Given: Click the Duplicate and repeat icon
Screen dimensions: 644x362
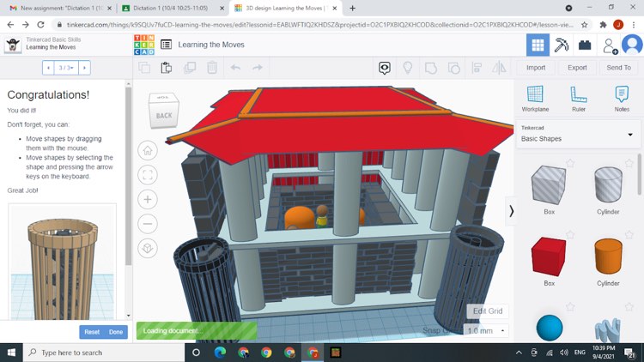Looking at the screenshot, I should tap(190, 67).
